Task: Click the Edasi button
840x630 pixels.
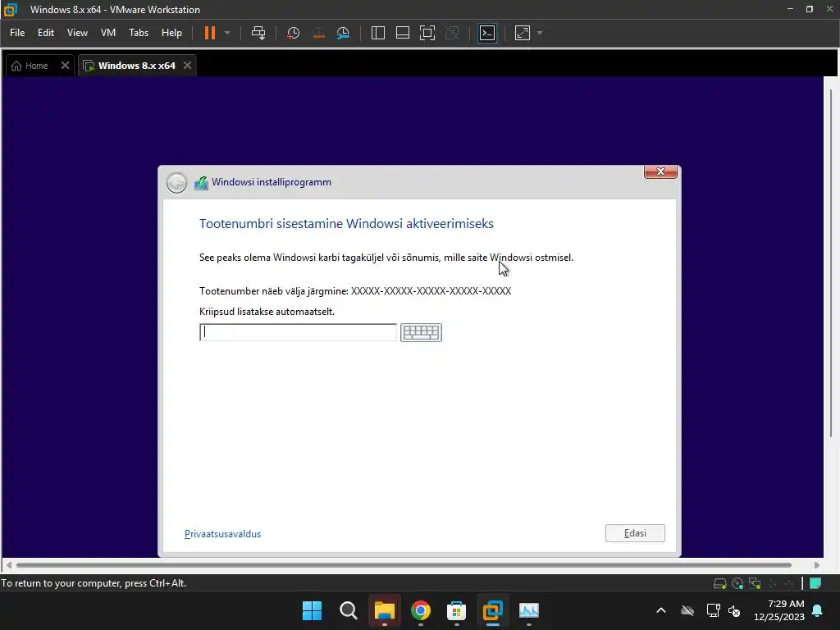Action: (x=635, y=533)
